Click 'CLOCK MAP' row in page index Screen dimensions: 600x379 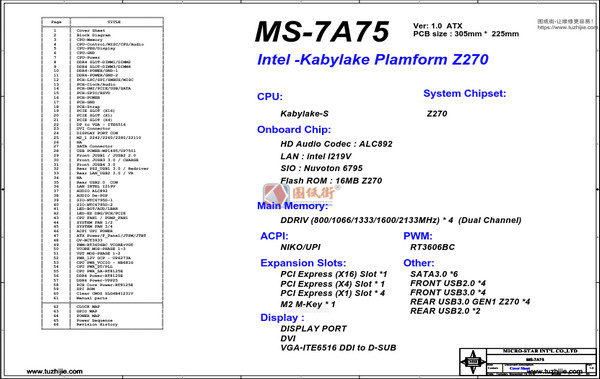pos(88,307)
